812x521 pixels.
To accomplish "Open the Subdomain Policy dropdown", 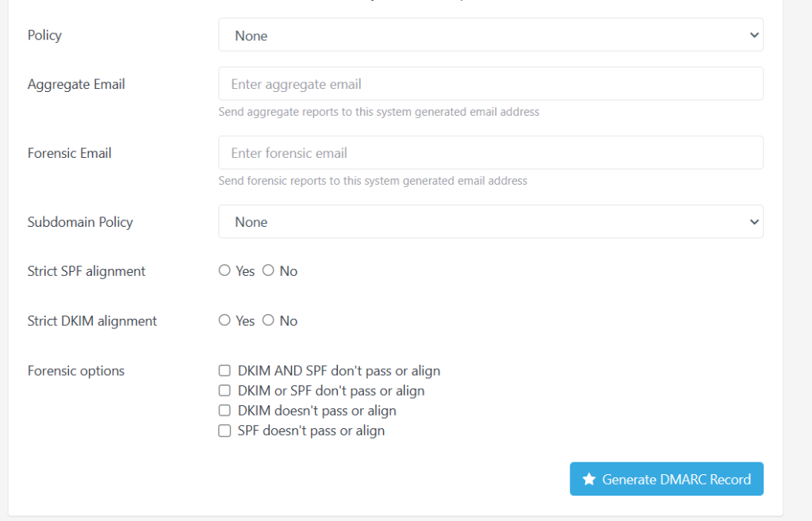I will [x=490, y=222].
